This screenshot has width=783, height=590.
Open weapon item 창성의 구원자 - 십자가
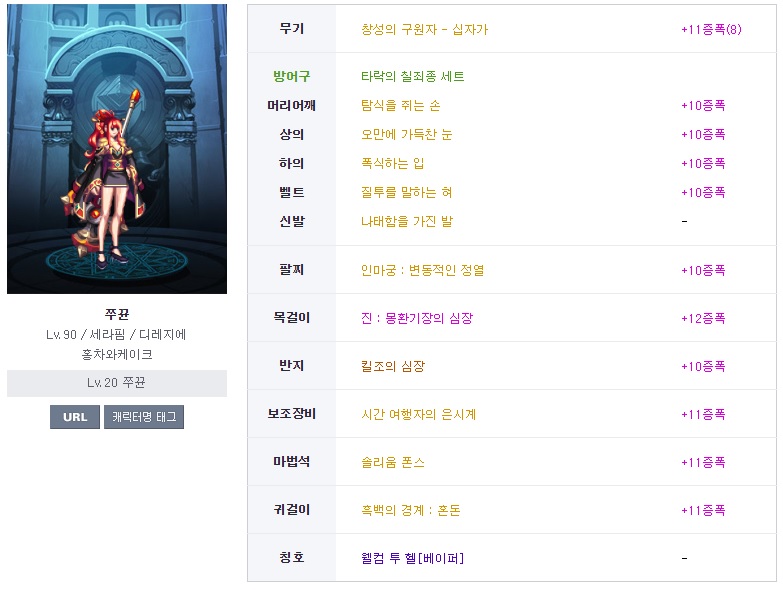[x=424, y=29]
